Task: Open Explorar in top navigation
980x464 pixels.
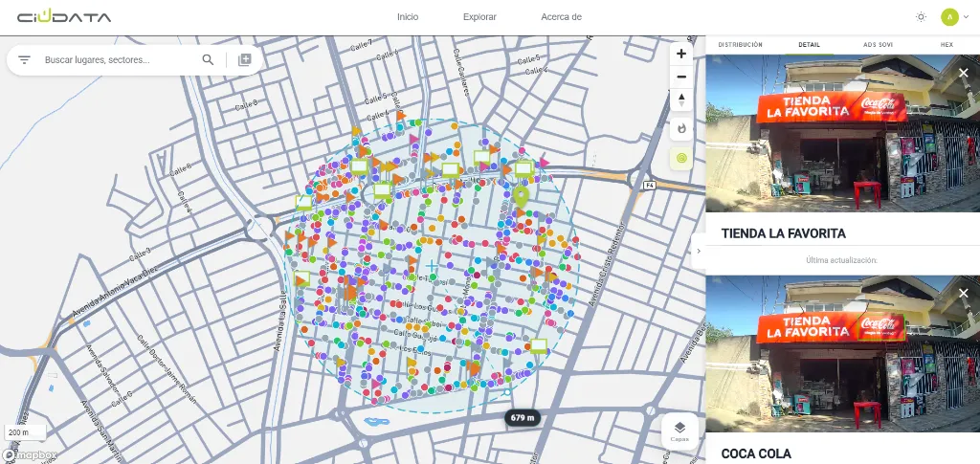Action: [479, 17]
